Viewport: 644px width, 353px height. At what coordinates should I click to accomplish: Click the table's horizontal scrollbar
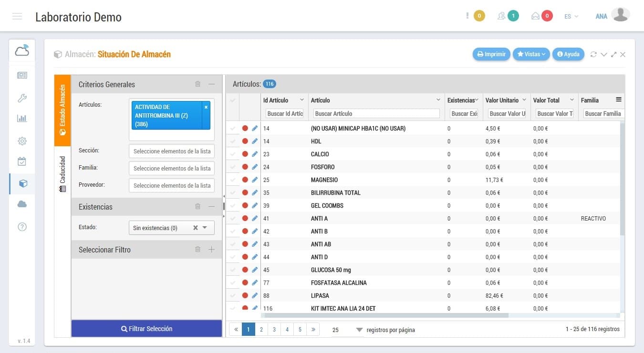tap(386, 315)
